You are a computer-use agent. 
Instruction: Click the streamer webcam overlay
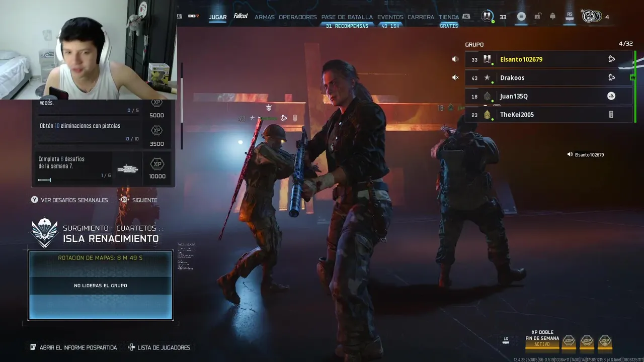(x=89, y=50)
